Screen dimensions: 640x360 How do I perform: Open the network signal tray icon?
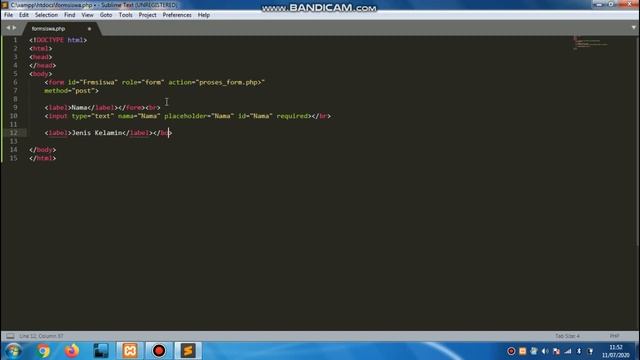(568, 351)
